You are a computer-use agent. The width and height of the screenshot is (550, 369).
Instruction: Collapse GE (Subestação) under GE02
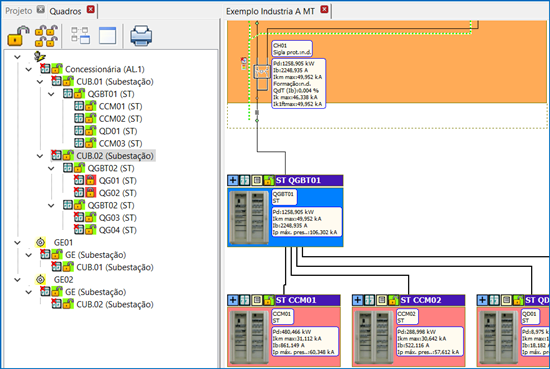pyautogui.click(x=29, y=292)
